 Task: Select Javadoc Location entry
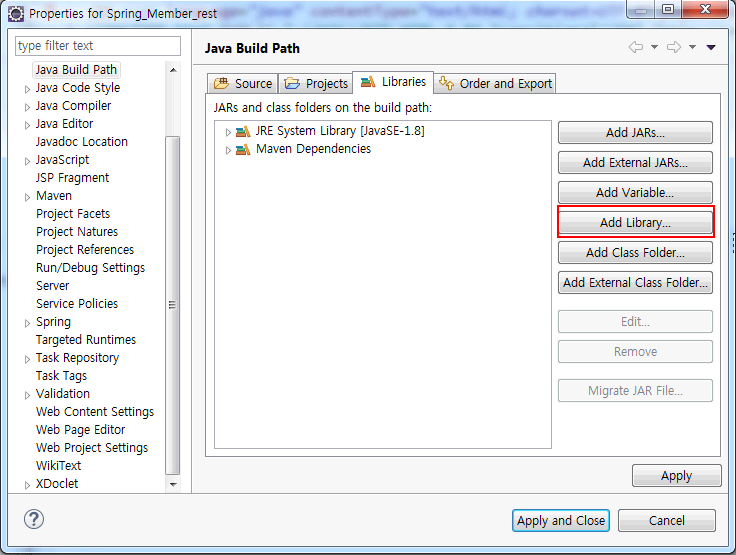82,142
